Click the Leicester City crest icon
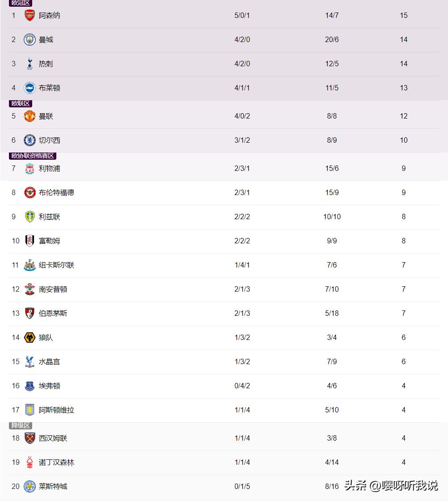The height and width of the screenshot is (501, 448). [30, 486]
